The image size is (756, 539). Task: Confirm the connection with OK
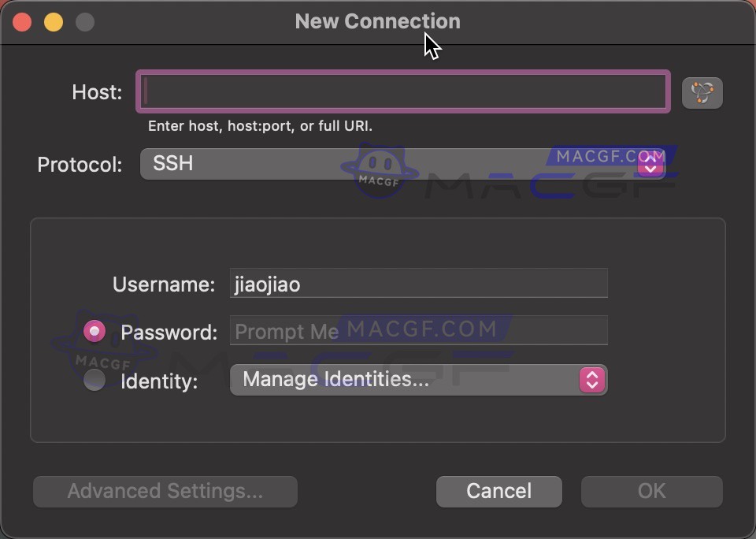point(651,491)
